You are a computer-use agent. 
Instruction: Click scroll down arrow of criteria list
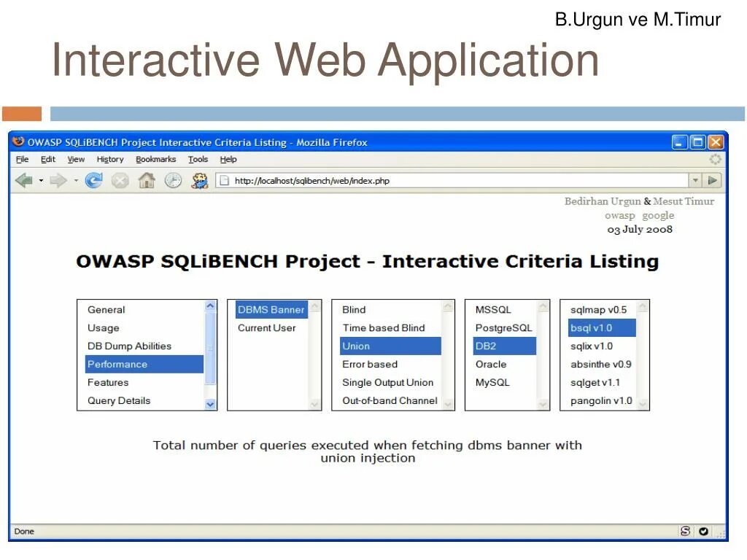coord(210,404)
